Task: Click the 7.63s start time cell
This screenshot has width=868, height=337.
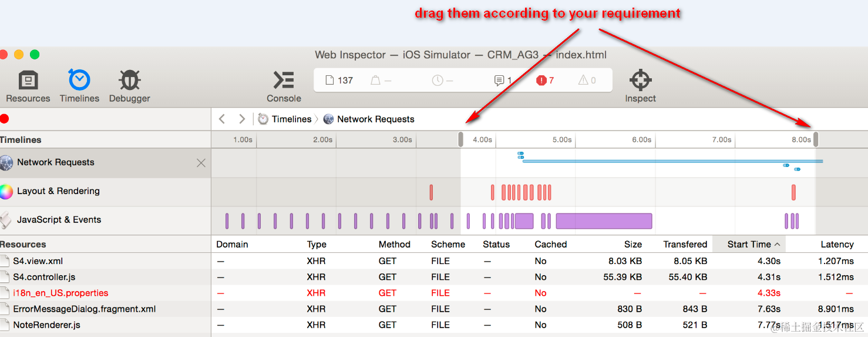Action: click(x=768, y=309)
